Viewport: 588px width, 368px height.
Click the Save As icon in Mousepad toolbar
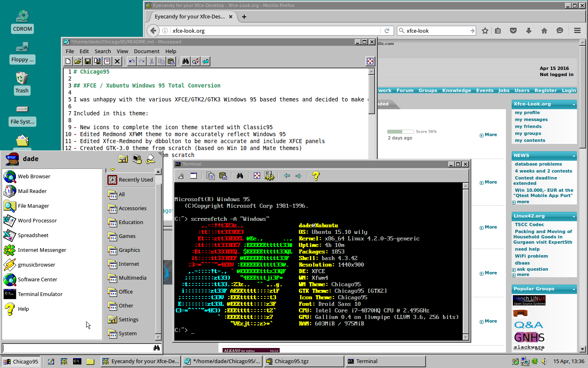(x=97, y=61)
